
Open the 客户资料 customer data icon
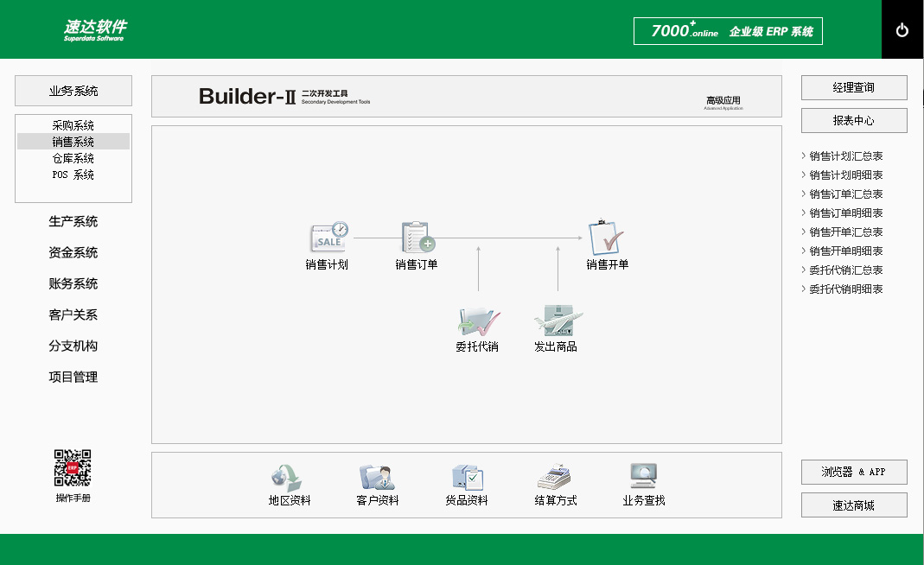[377, 478]
